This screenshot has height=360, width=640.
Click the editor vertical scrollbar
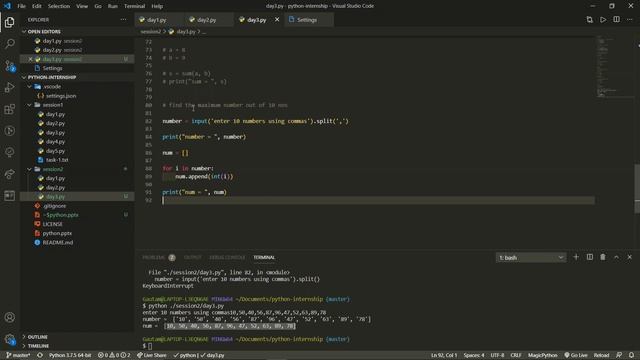click(637, 188)
